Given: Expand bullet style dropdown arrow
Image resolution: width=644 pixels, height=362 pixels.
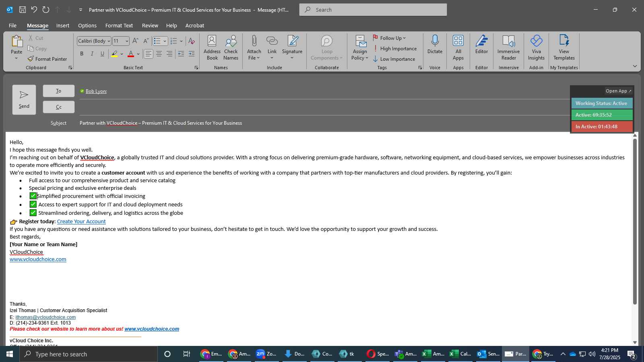Looking at the screenshot, I should (x=165, y=41).
